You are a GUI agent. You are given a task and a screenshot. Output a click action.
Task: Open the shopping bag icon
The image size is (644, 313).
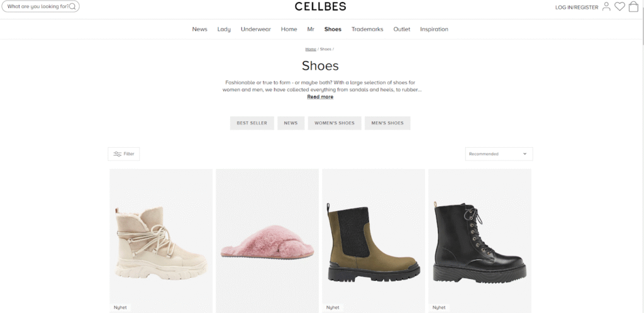coord(633,6)
